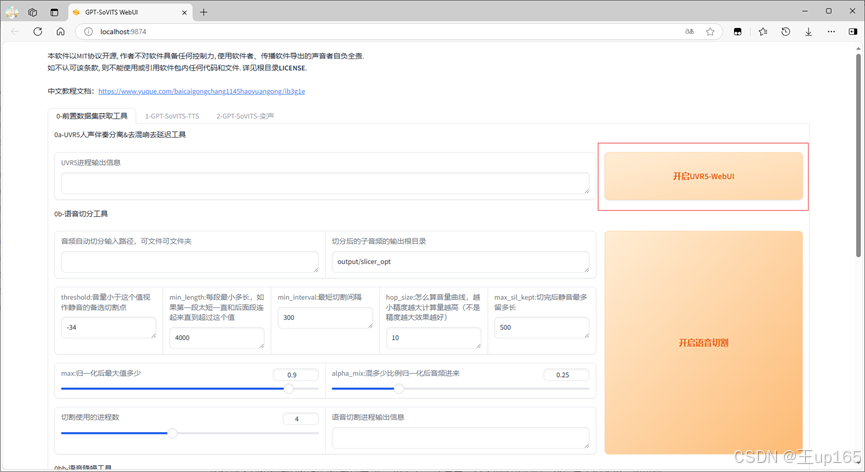
Task: Click the alpha_mix slider handle
Action: (399, 389)
